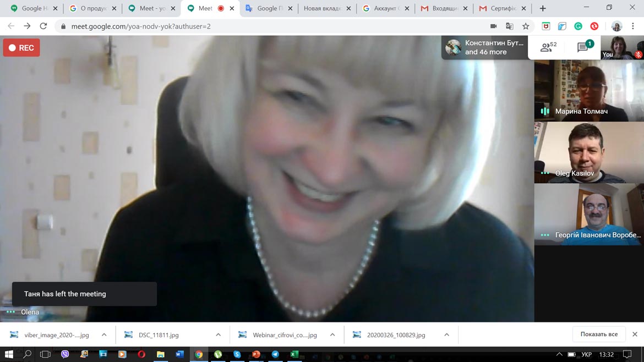Click the muted microphone badge on your self-view
Screen dimensions: 644x362
[x=638, y=55]
